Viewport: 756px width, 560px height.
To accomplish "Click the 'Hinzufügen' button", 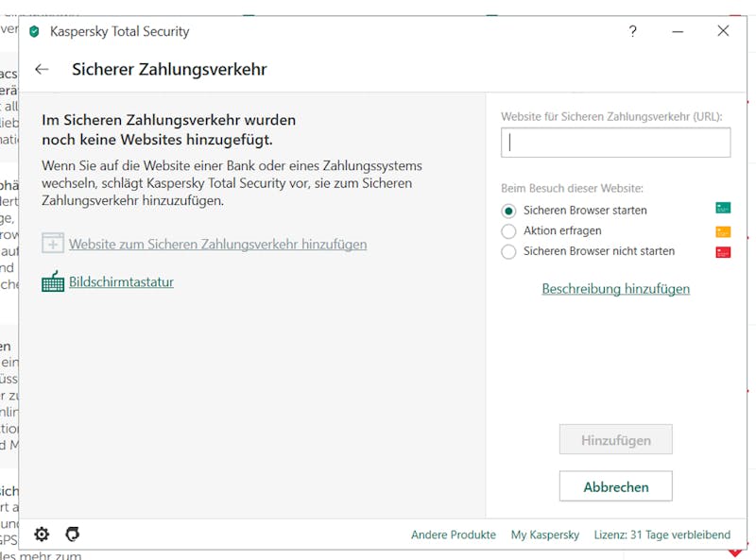I will (x=616, y=439).
